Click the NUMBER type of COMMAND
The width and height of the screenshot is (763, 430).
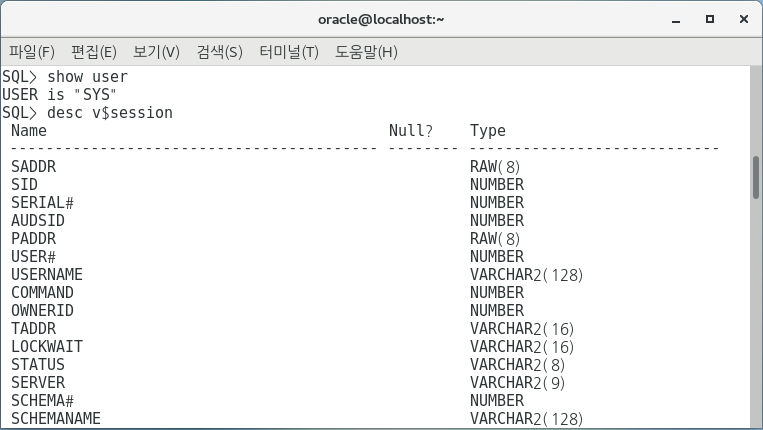coord(497,292)
